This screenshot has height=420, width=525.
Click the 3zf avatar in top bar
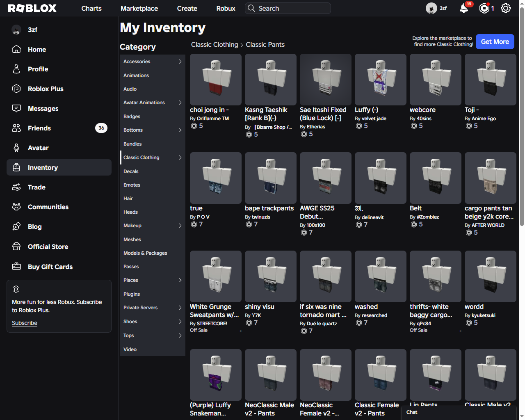[431, 8]
